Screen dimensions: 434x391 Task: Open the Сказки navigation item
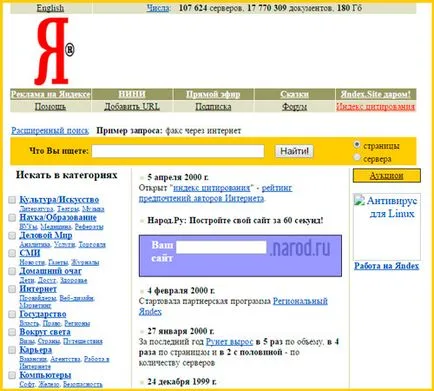pos(294,94)
